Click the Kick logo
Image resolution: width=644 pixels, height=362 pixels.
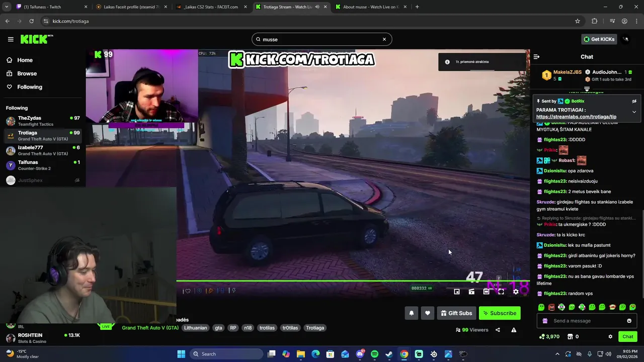36,39
